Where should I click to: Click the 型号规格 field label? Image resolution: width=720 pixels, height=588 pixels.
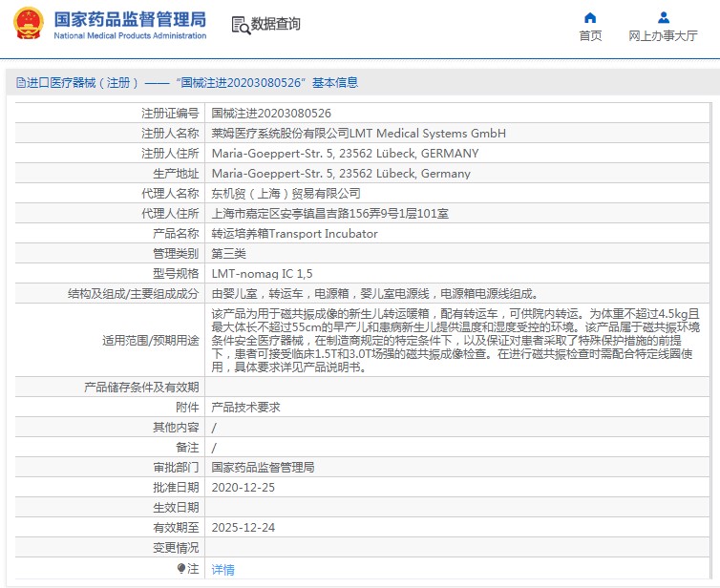tap(176, 274)
